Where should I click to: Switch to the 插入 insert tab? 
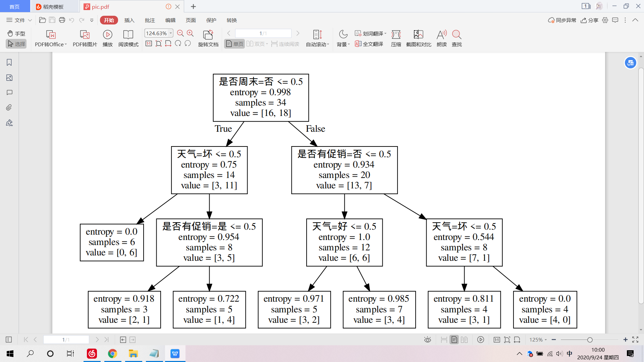129,20
